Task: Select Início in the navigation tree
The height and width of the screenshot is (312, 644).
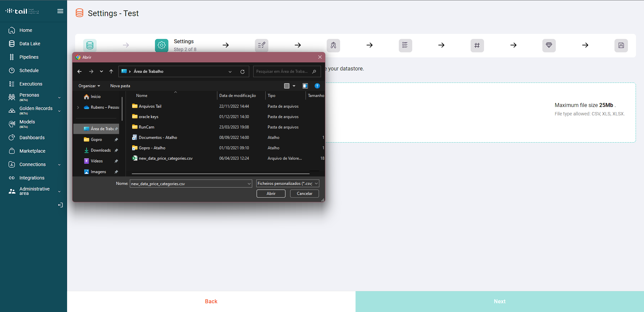Action: click(96, 97)
